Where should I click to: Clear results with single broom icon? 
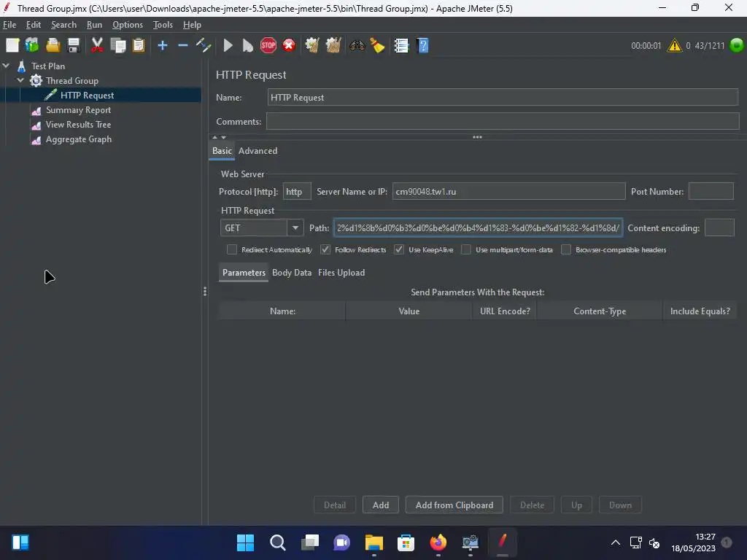tap(312, 46)
